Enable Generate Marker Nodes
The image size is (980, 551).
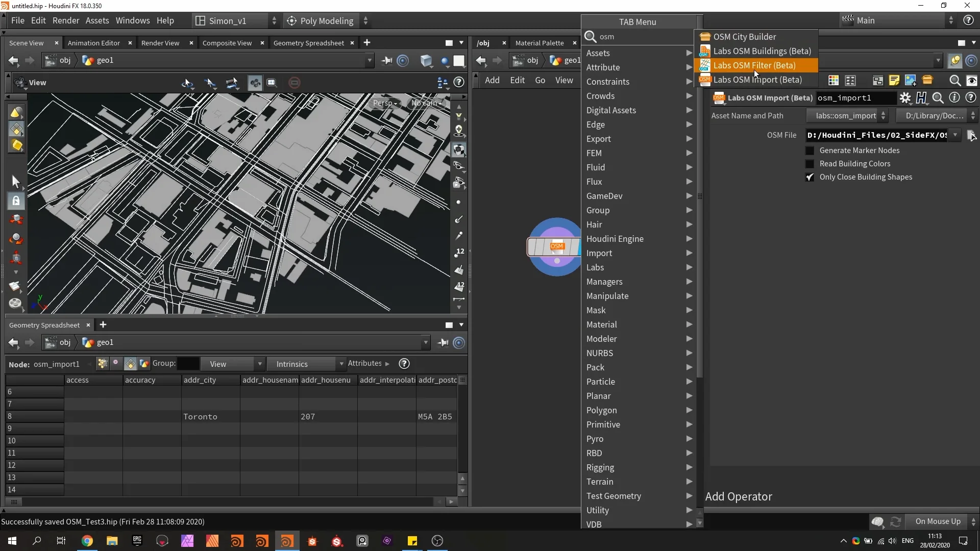[x=810, y=151]
